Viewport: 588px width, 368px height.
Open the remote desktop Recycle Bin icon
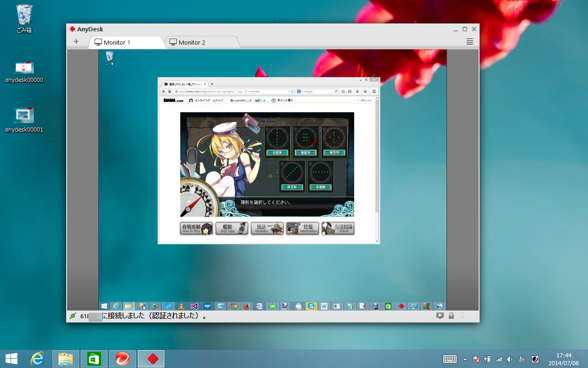(x=109, y=58)
